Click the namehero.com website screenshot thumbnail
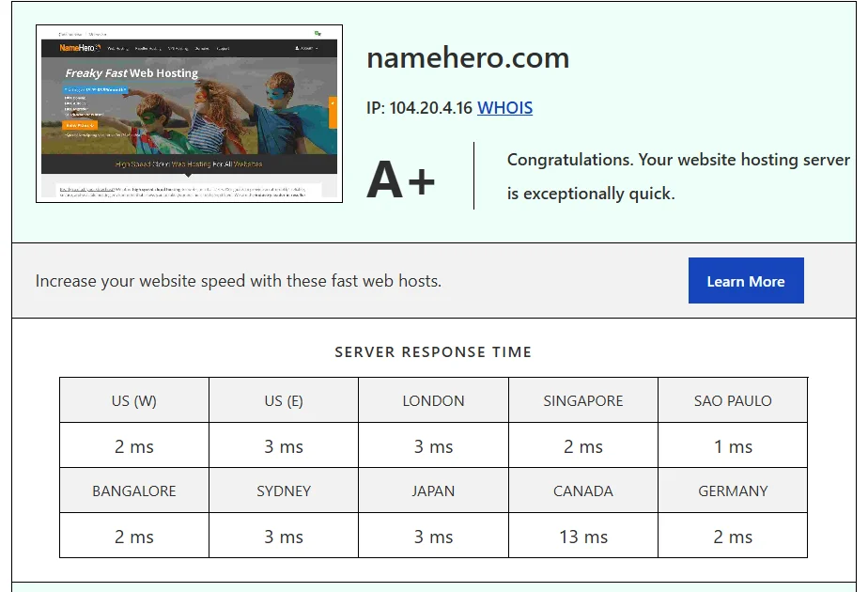 [188, 113]
